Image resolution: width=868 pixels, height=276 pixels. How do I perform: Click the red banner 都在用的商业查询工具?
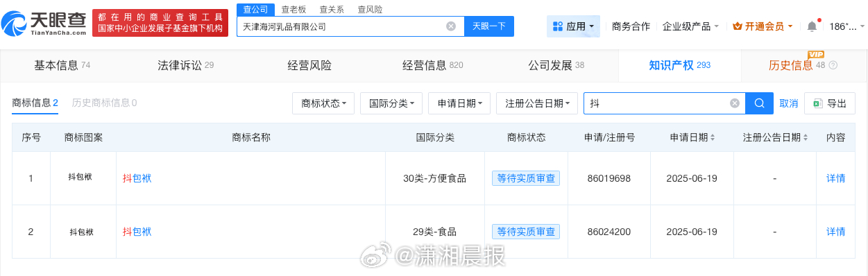tap(160, 23)
